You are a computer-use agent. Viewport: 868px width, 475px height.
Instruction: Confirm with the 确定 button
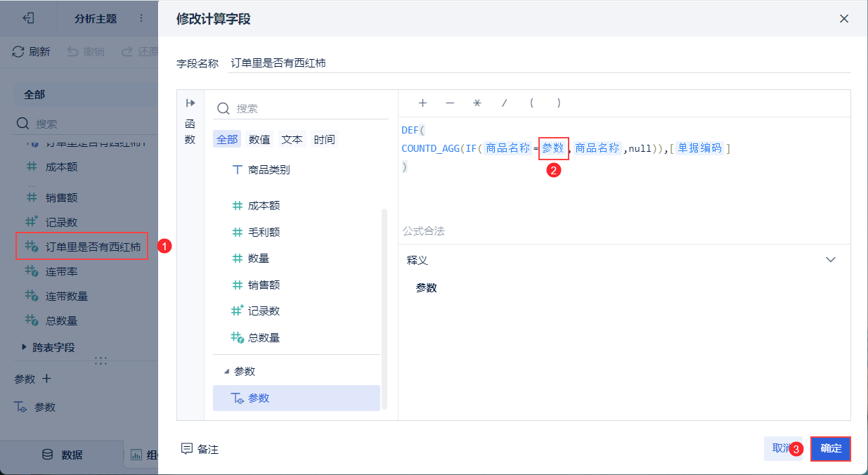click(831, 448)
